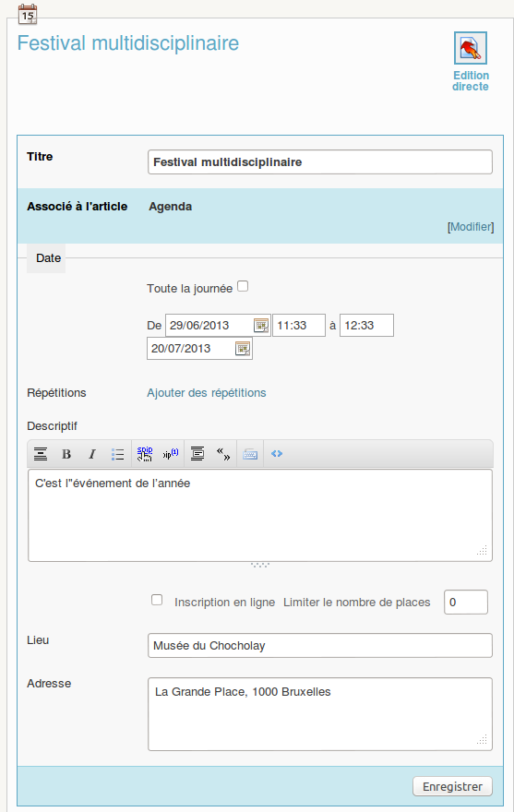Click the Modifier link for associated article
The height and width of the screenshot is (812, 514).
point(471,227)
